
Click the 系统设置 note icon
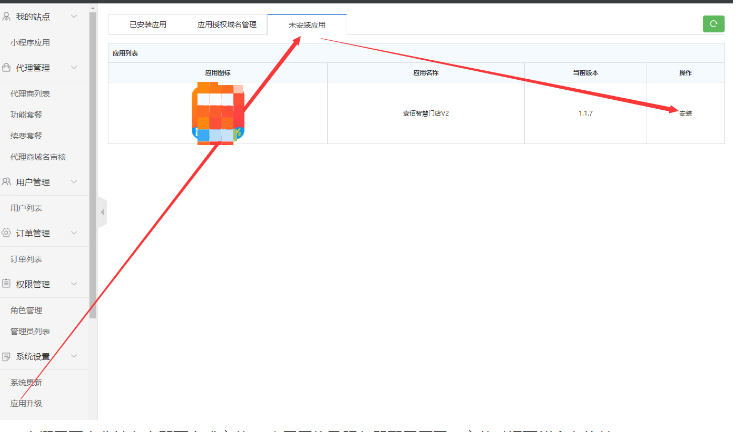6,356
